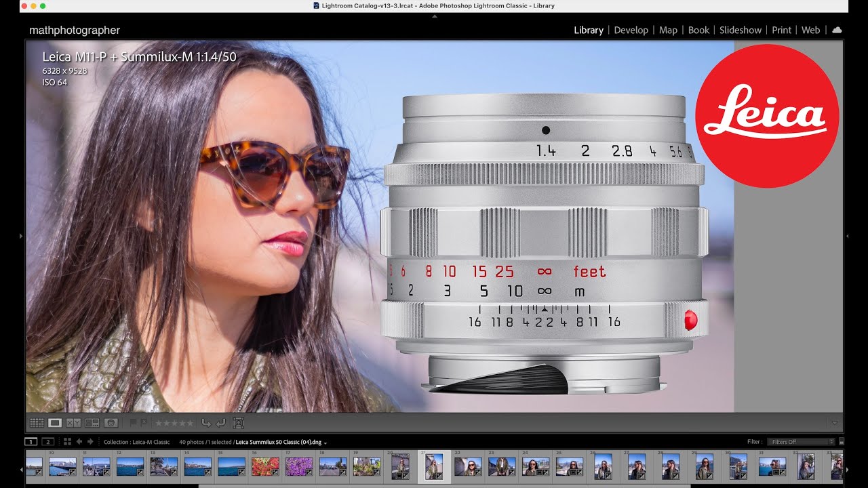Select filmstrip thumbnail 17 purple flowers
This screenshot has height=488, width=868.
[299, 466]
